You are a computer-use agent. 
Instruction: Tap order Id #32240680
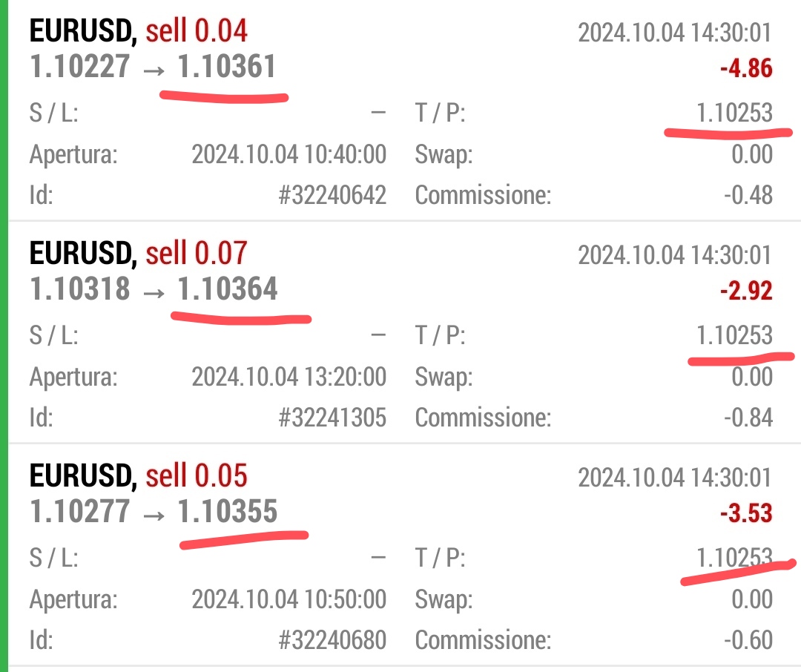(332, 640)
